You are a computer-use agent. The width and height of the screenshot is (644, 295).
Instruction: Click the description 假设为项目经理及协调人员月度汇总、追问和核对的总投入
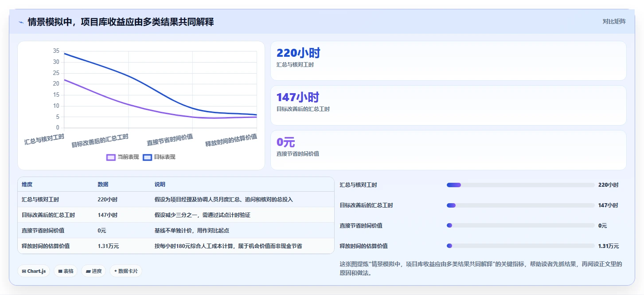[x=224, y=200]
